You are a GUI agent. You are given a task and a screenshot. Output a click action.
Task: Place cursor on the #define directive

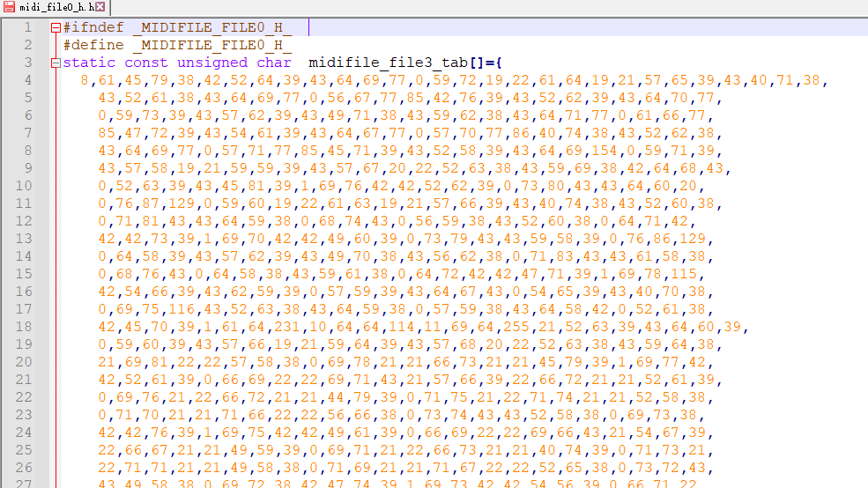pos(93,45)
